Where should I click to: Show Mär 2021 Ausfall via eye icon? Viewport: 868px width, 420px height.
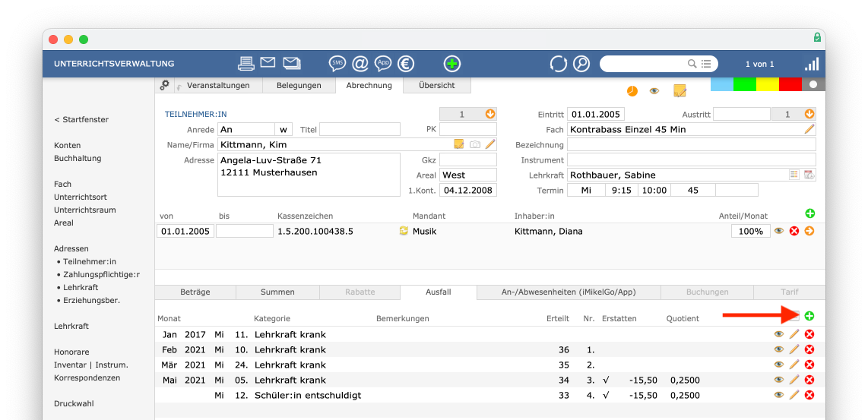tap(779, 365)
